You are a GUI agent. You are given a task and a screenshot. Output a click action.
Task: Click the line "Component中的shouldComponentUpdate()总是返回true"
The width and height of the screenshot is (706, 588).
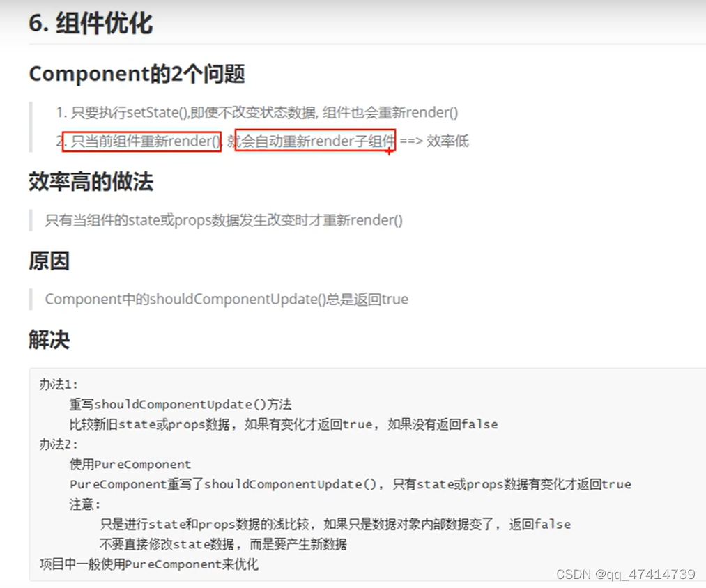tap(227, 299)
